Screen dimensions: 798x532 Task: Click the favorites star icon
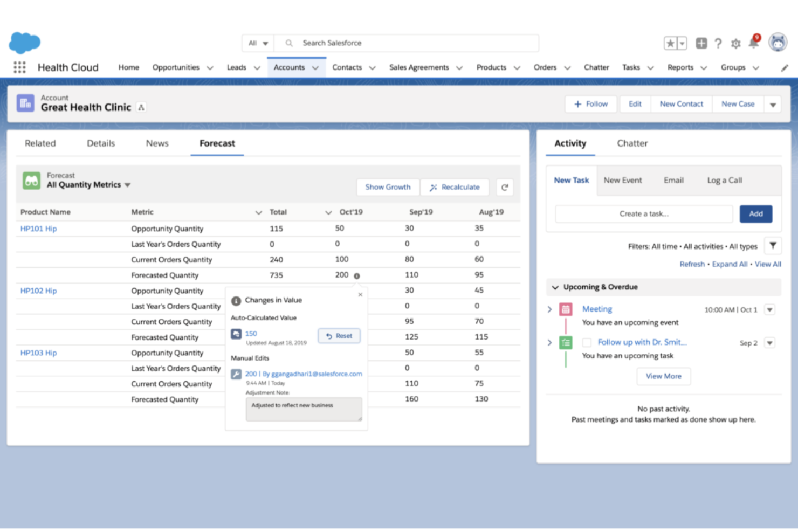point(670,43)
